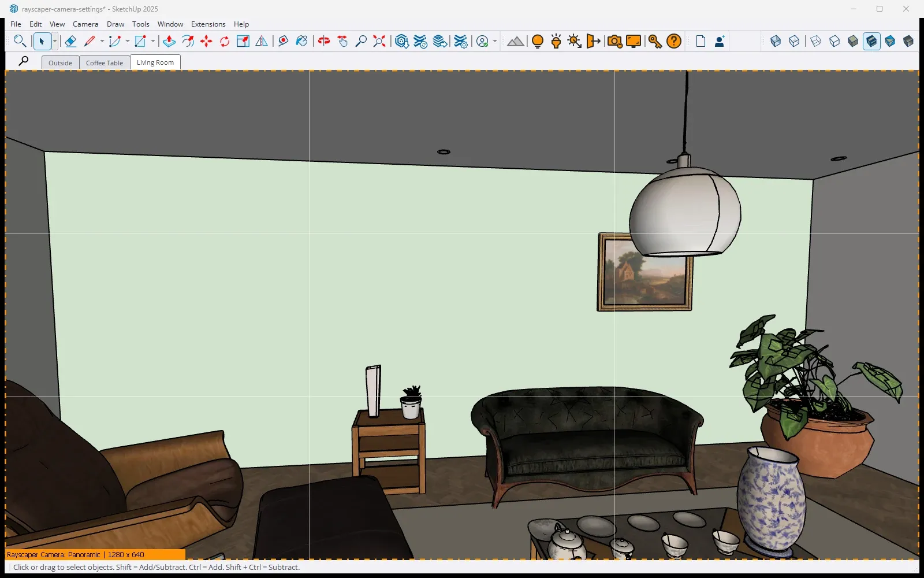Screen dimensions: 924x578
Task: Open the Extension Manager icon
Action: [x=460, y=41]
